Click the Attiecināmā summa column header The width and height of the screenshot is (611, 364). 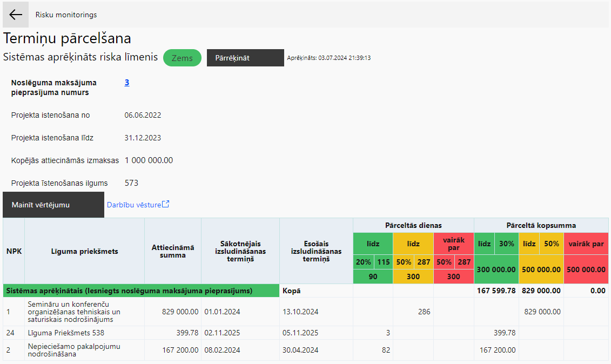tap(173, 251)
